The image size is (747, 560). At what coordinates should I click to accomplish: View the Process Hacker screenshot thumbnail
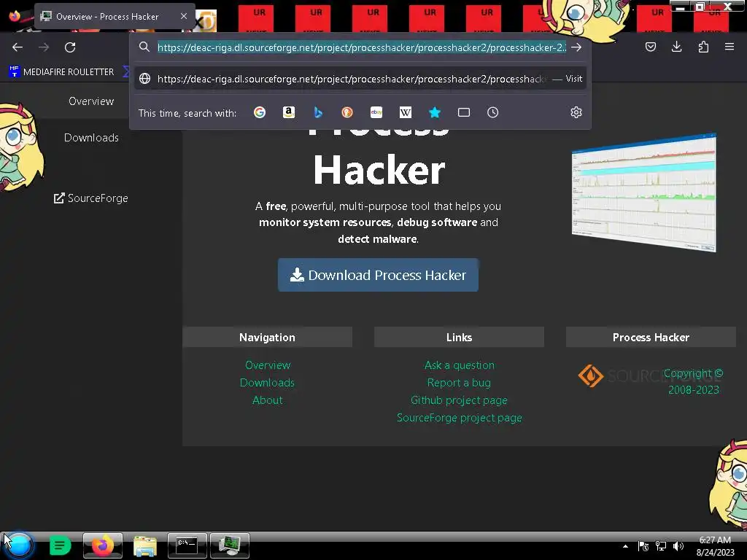tap(643, 192)
